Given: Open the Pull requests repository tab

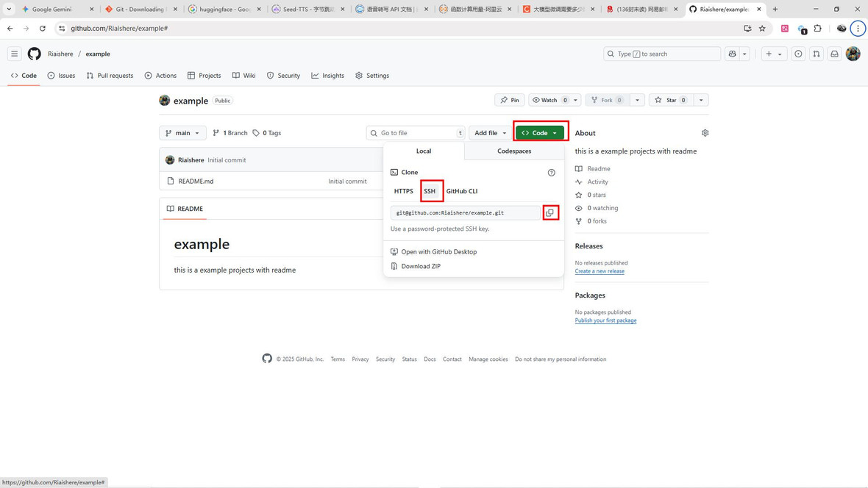Looking at the screenshot, I should (x=110, y=76).
